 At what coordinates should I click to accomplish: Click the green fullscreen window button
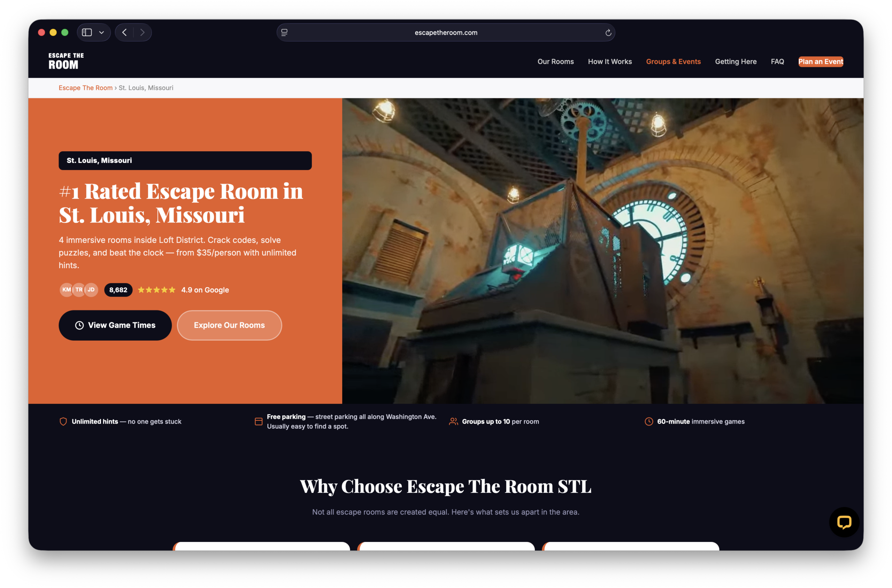65,33
